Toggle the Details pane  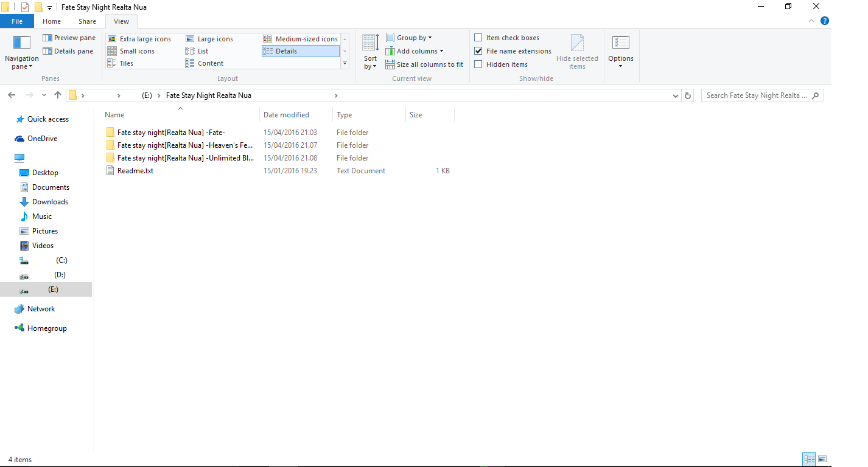(x=68, y=51)
